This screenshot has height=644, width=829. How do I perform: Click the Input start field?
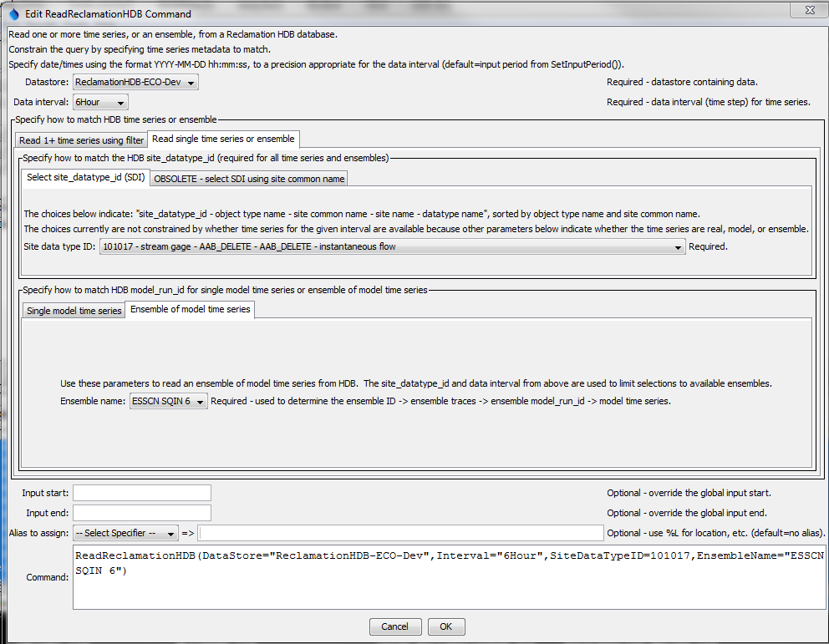point(140,492)
